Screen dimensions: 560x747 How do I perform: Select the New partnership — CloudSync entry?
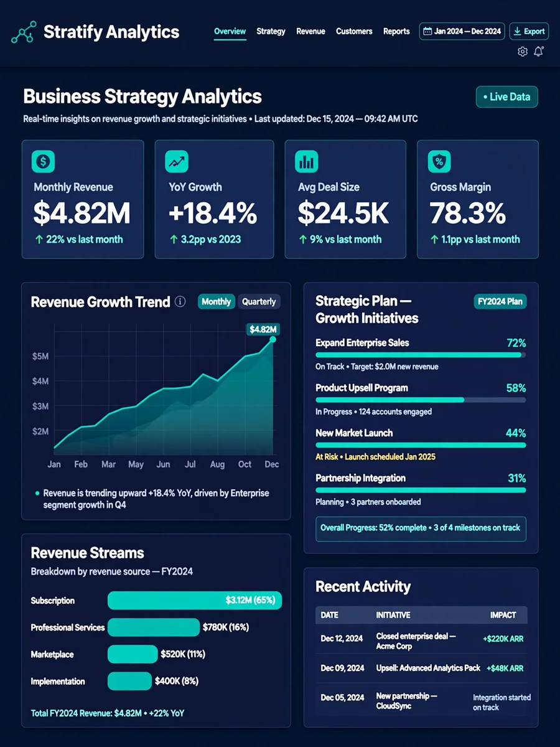point(407,701)
